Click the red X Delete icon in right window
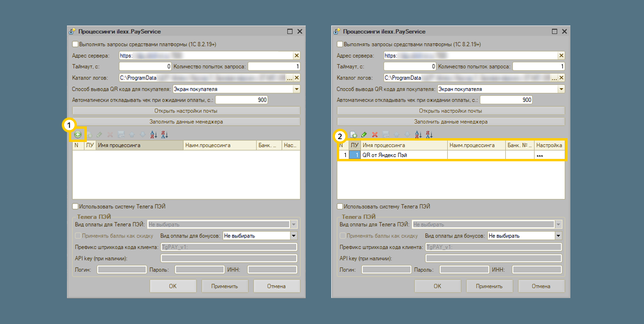Screen dimensions: 644x324 pos(375,135)
